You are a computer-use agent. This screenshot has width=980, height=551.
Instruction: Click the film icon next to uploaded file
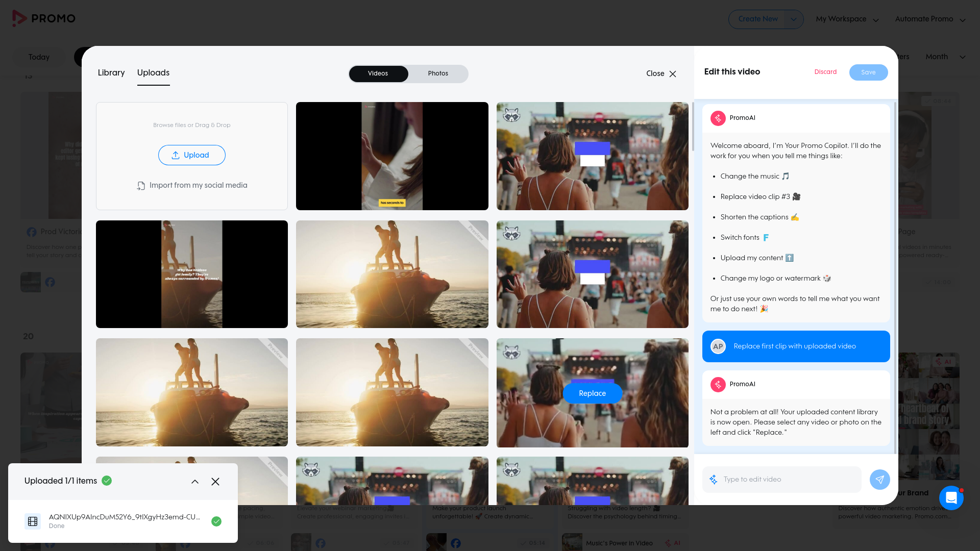point(33,521)
